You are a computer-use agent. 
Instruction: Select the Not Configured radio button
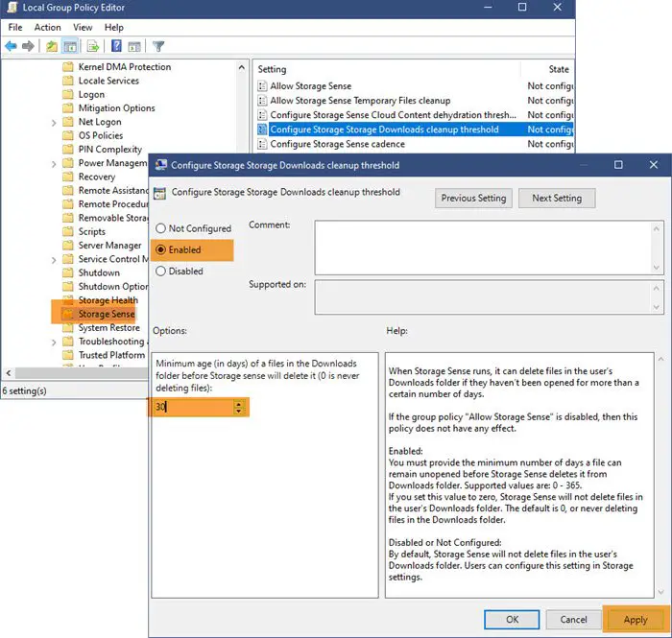[x=160, y=228]
